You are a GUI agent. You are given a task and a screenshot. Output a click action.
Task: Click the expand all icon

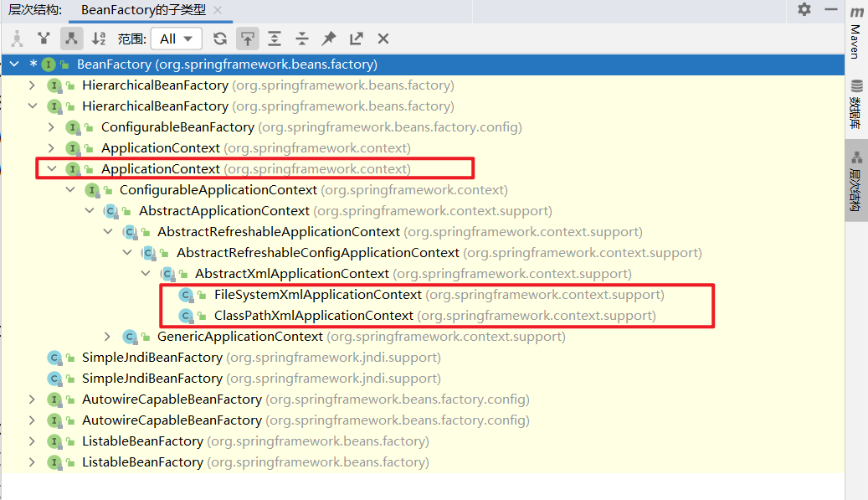point(275,39)
